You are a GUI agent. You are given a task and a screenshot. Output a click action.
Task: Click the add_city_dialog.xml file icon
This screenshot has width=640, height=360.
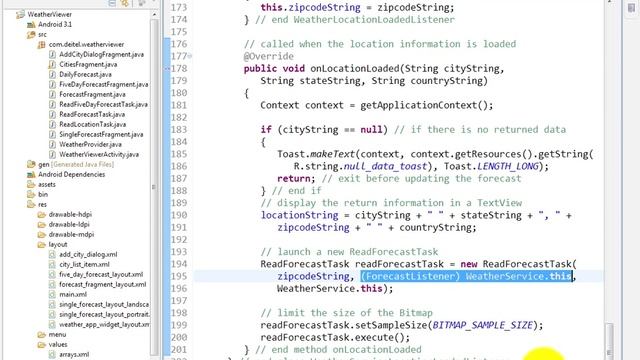tap(52, 254)
